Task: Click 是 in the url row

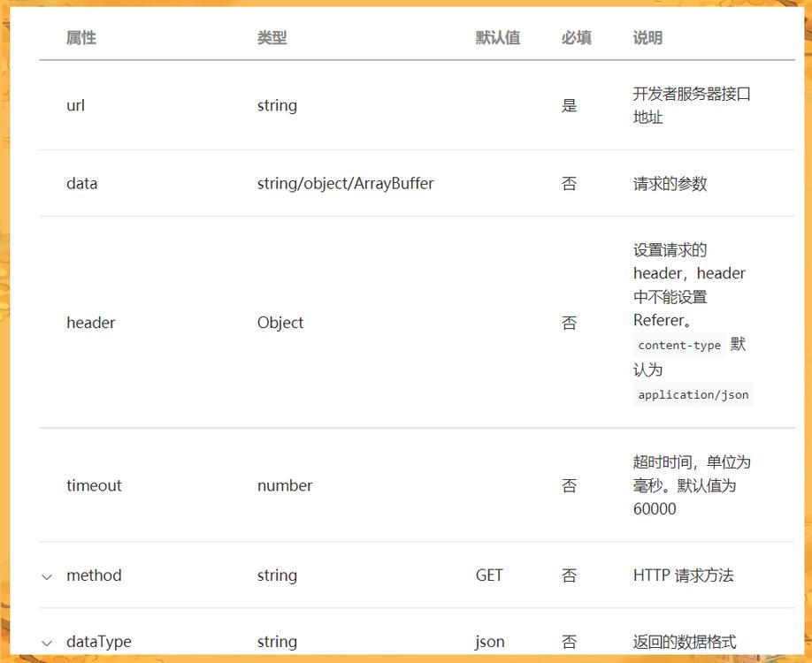Action: [x=570, y=105]
